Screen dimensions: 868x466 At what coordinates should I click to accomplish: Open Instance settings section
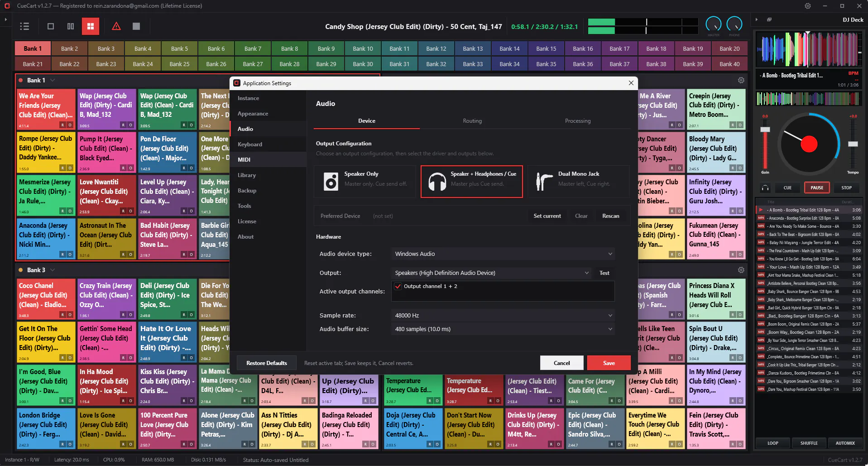(268, 98)
